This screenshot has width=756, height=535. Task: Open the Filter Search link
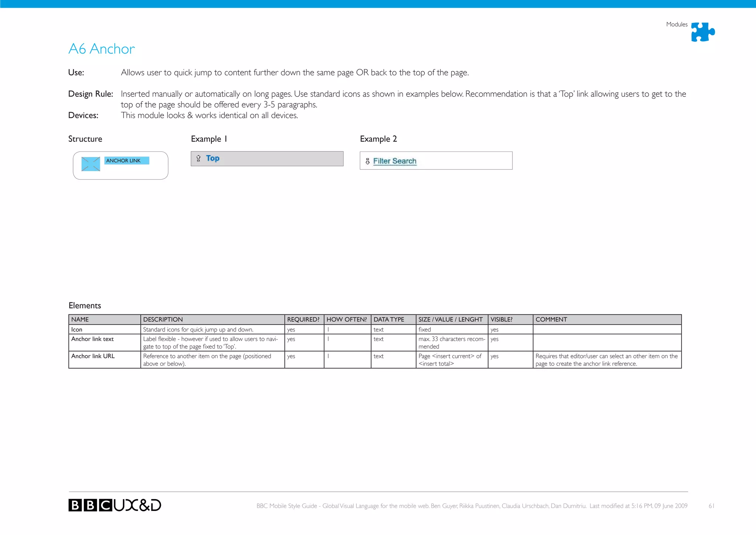(x=395, y=161)
